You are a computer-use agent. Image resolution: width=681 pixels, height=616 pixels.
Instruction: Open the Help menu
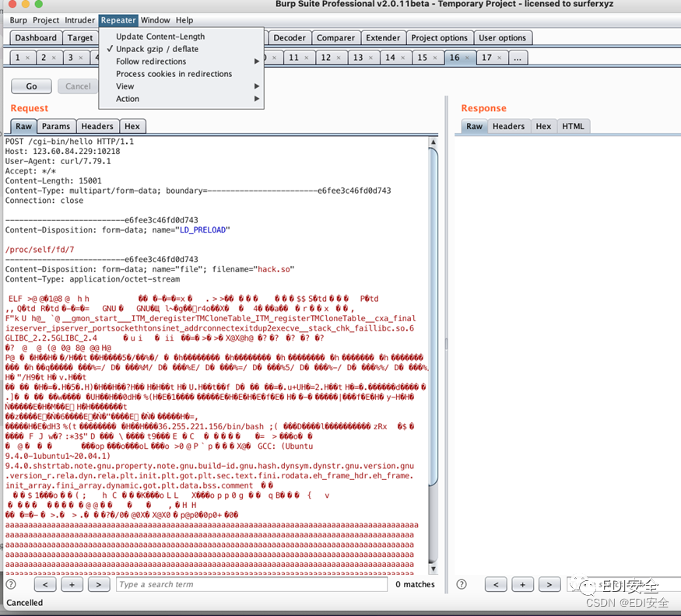(x=184, y=20)
